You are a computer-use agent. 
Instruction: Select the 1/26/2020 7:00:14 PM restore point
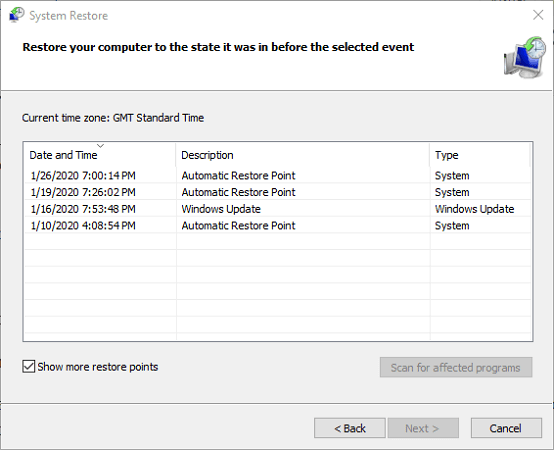click(x=278, y=176)
